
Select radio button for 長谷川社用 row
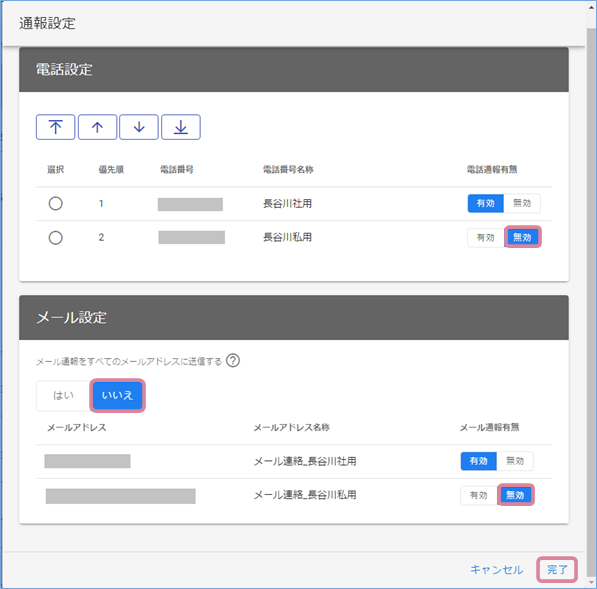pyautogui.click(x=56, y=203)
